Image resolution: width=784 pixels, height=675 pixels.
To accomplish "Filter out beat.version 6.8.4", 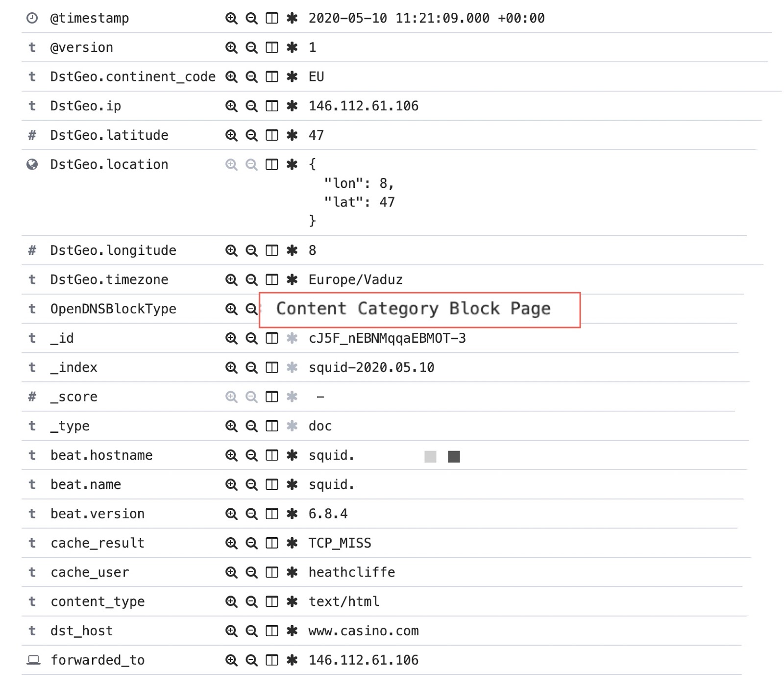I will [251, 514].
